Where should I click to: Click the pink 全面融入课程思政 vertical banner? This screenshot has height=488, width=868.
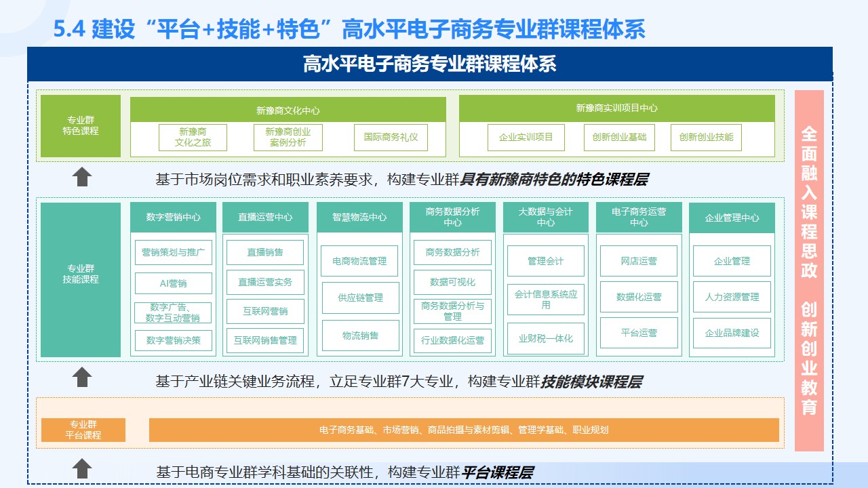(809, 270)
